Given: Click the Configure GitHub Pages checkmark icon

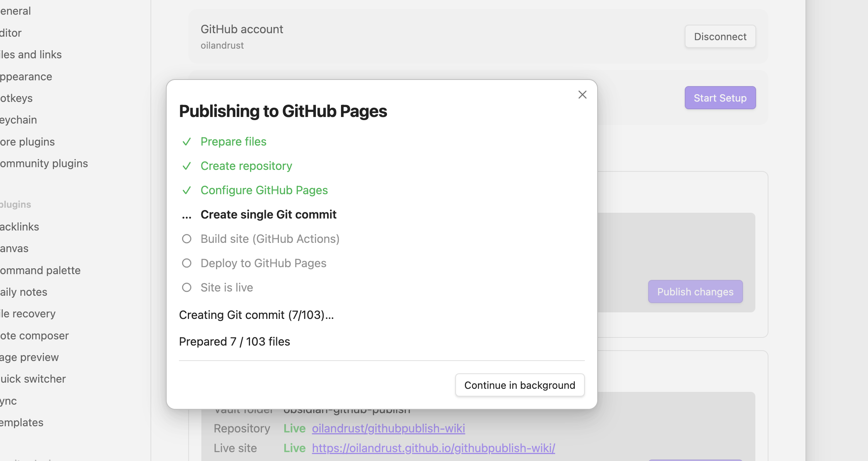Looking at the screenshot, I should click(x=187, y=190).
